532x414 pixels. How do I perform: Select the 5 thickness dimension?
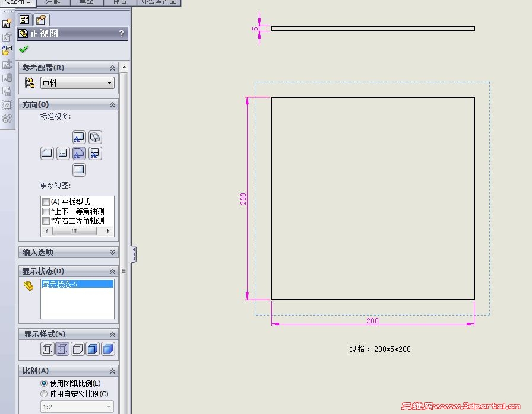point(255,29)
